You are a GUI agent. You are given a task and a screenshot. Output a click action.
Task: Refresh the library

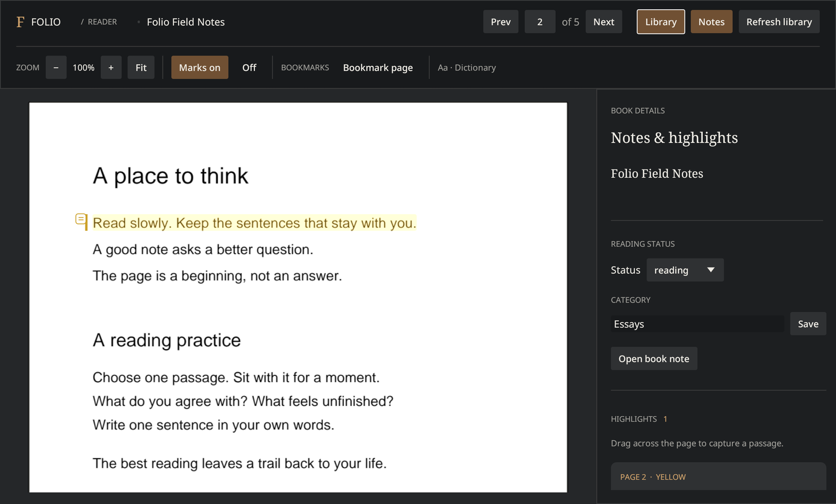(x=779, y=22)
